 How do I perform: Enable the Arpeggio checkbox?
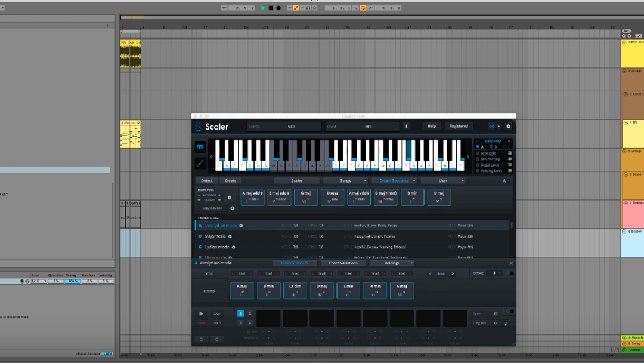(x=478, y=153)
